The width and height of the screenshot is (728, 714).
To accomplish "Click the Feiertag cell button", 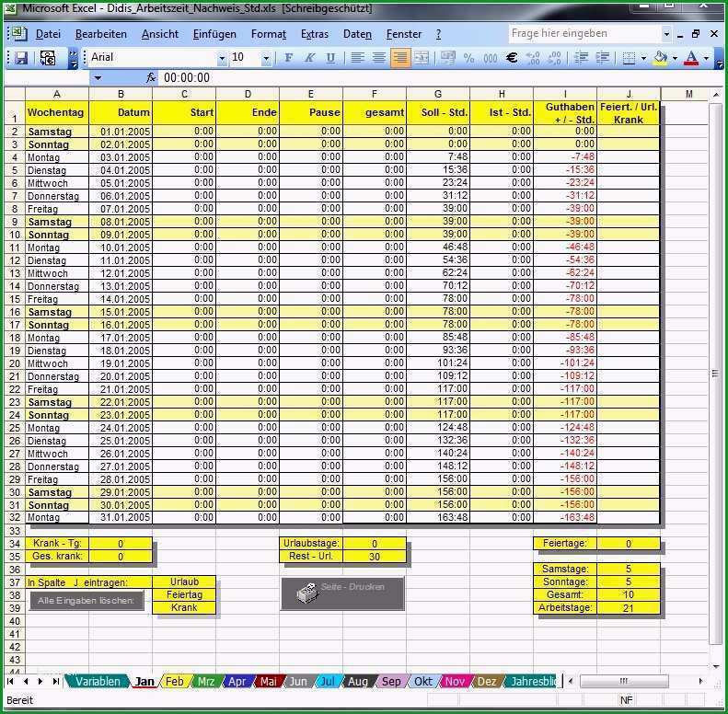I will click(x=184, y=594).
